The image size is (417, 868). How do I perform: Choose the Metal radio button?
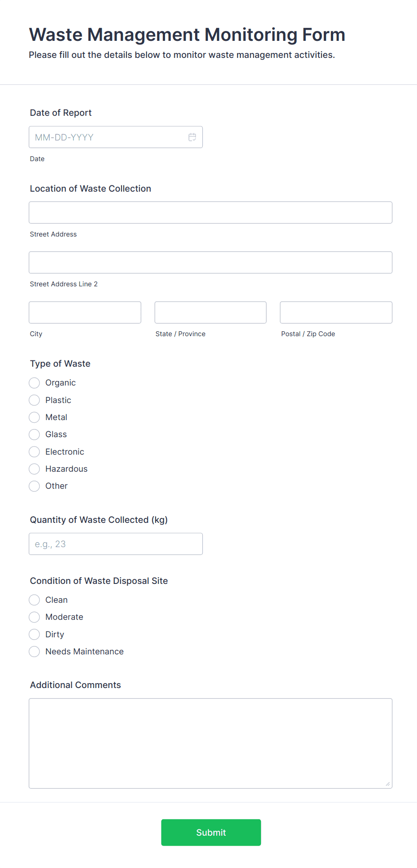[35, 417]
